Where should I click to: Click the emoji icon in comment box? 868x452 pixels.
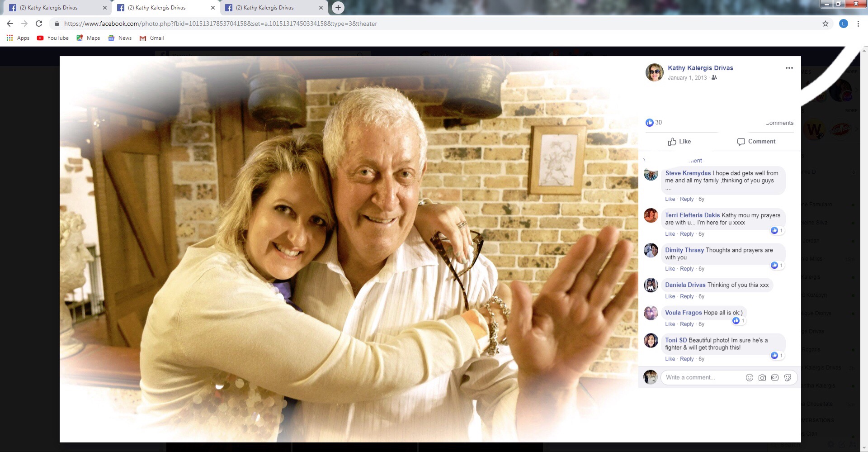pos(749,378)
